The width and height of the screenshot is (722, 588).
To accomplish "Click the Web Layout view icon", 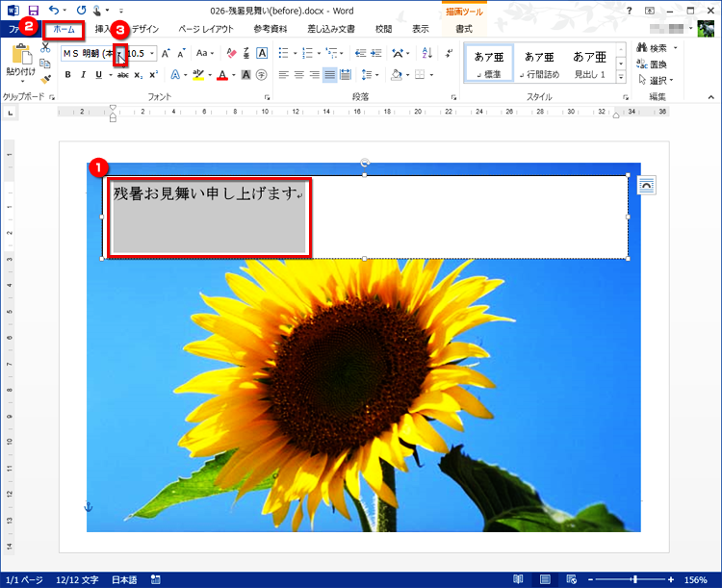I will [x=572, y=579].
